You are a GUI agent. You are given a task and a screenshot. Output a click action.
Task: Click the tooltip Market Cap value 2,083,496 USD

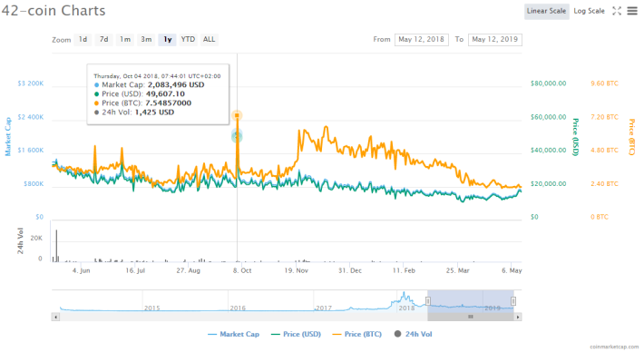coord(176,85)
